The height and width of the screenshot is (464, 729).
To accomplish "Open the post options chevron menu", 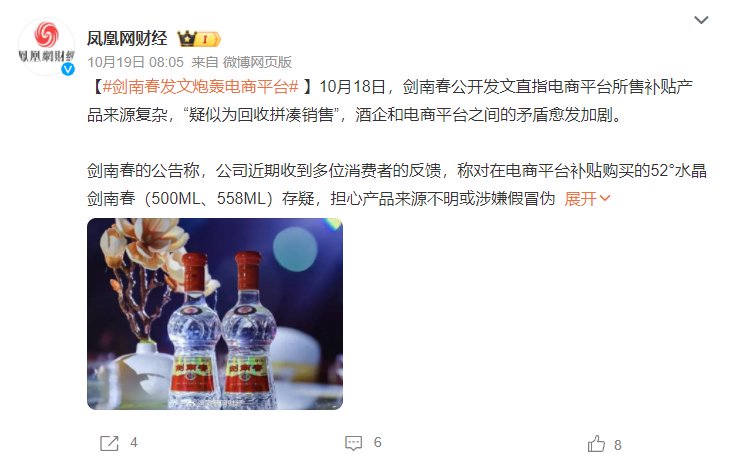I will 701,20.
